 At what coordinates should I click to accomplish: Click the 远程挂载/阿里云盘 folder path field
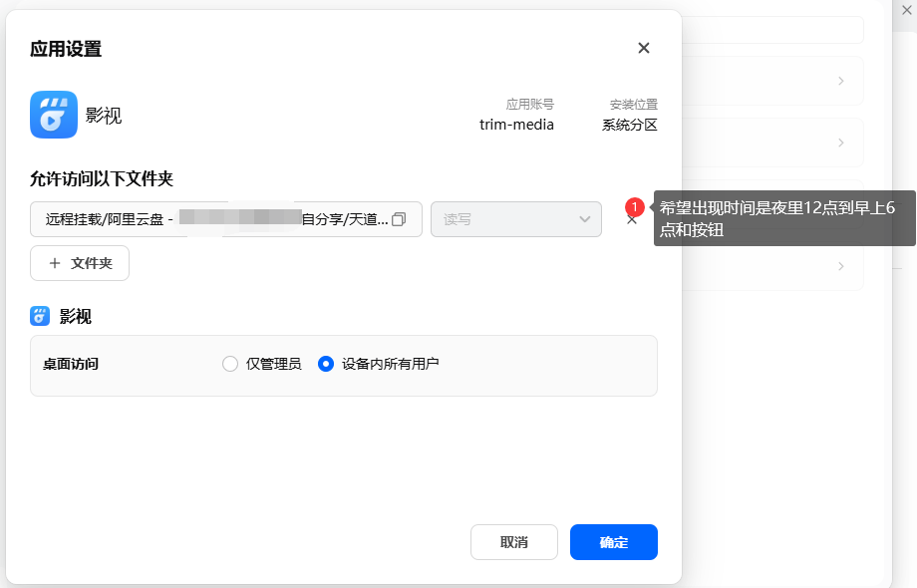point(225,219)
